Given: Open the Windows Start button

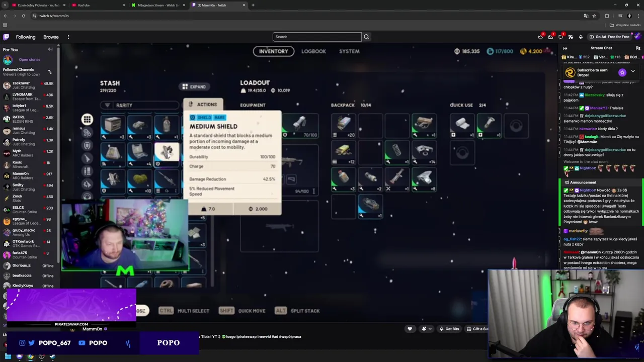Looking at the screenshot, I should [x=8, y=356].
